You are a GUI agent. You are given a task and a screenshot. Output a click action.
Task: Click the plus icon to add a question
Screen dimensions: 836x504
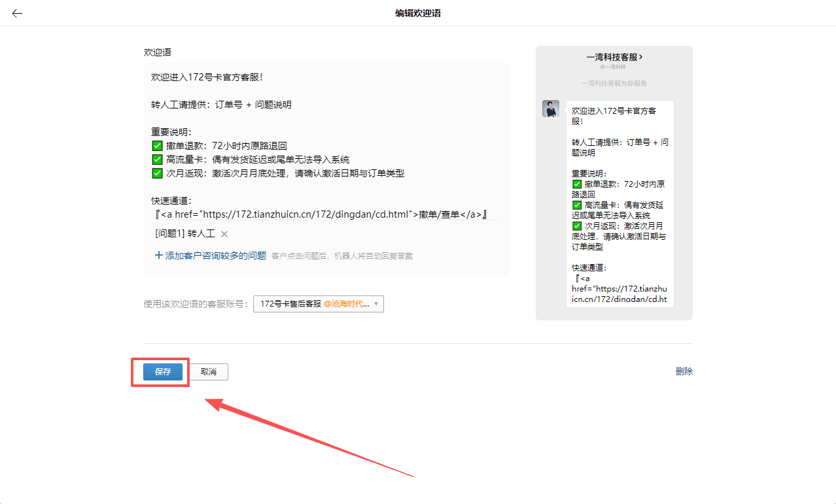coord(158,256)
